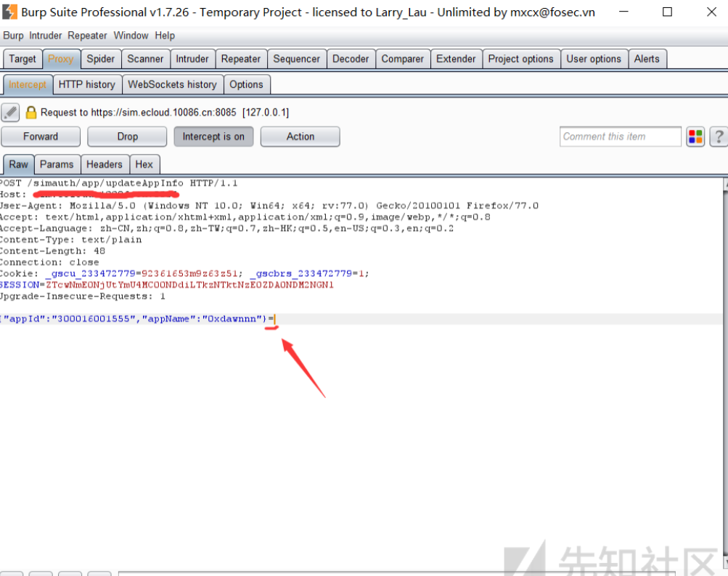Open the Intruder menu in menu bar

click(46, 36)
